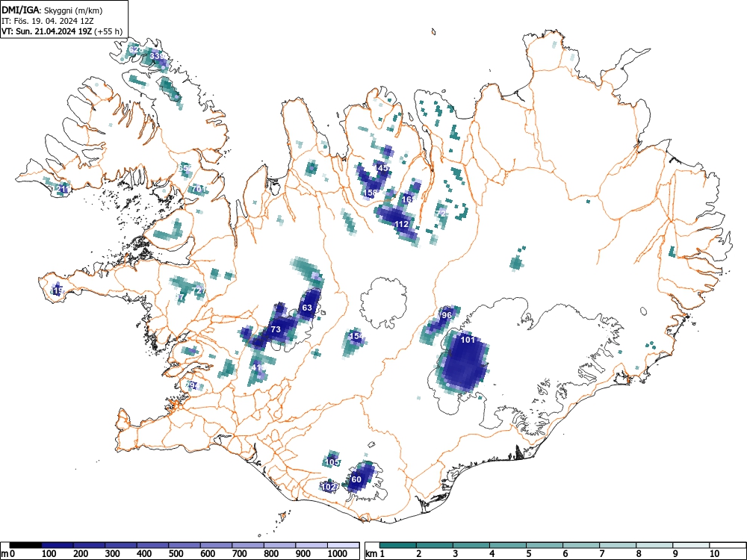Click the "96" visibility value on the map
The width and height of the screenshot is (747, 560).
(447, 315)
